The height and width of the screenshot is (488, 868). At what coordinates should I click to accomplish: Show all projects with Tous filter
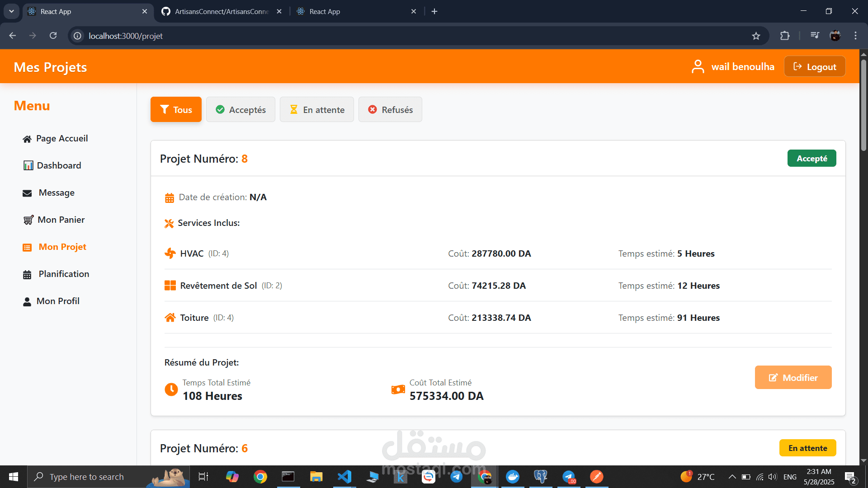pos(176,110)
